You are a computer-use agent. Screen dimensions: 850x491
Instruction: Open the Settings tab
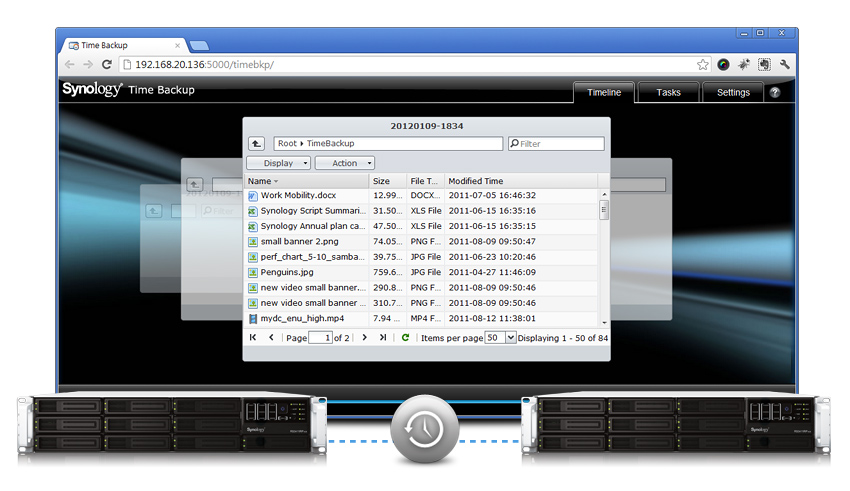[x=733, y=92]
